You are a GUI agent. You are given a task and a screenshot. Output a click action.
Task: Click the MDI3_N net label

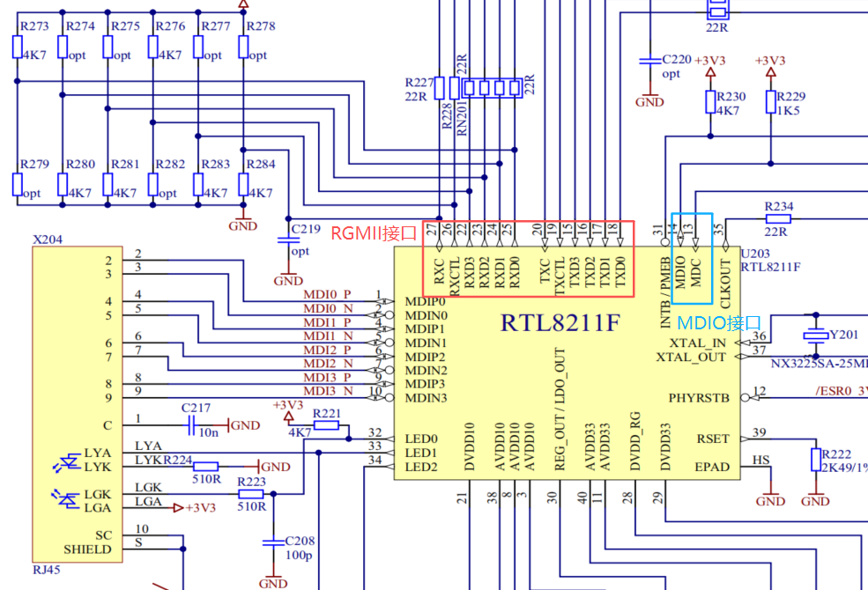(x=328, y=392)
